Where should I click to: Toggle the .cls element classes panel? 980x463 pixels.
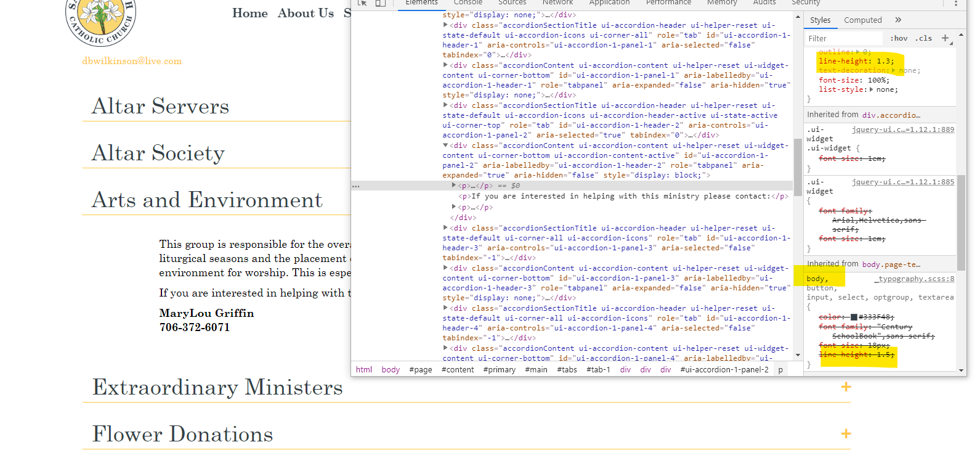click(923, 38)
